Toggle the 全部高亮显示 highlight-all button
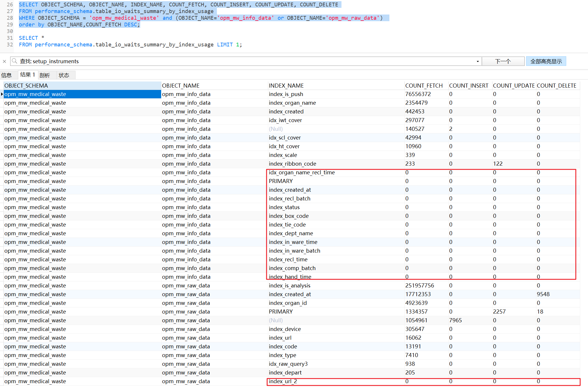Image resolution: width=588 pixels, height=391 pixels. pos(546,61)
